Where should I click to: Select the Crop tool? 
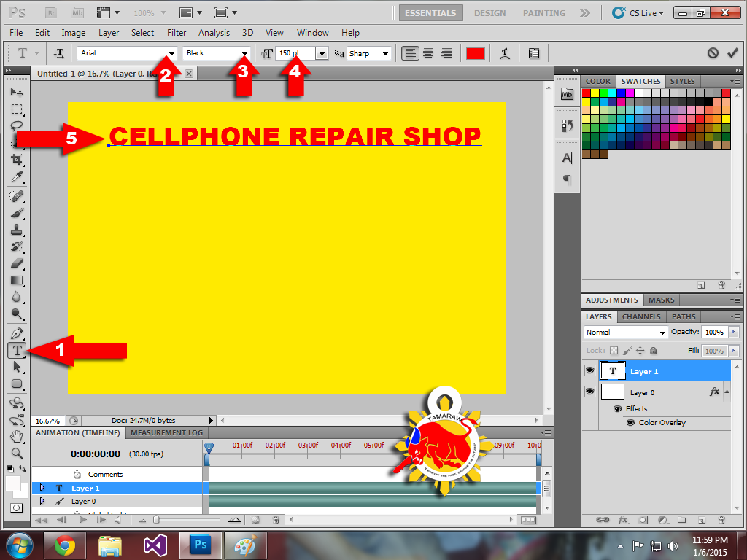pos(17,160)
